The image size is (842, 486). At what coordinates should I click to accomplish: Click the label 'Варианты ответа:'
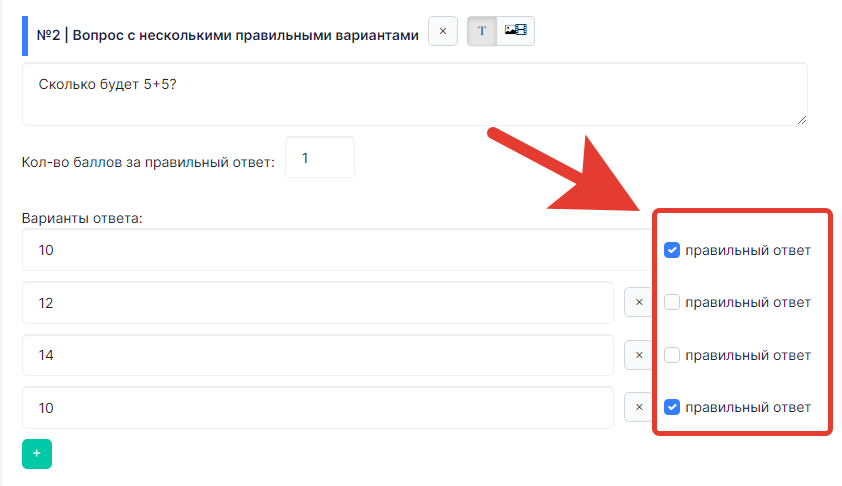[x=82, y=219]
